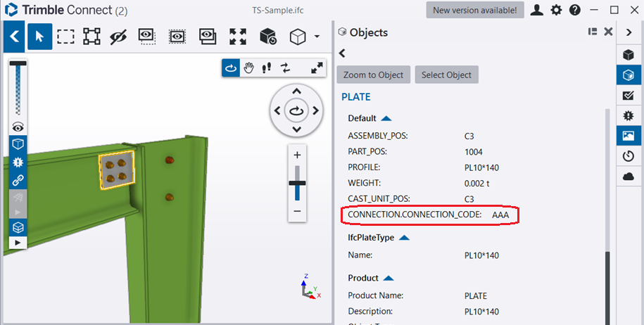Image resolution: width=644 pixels, height=325 pixels.
Task: Toggle the chain link icon in left toolbar
Action: click(x=17, y=179)
